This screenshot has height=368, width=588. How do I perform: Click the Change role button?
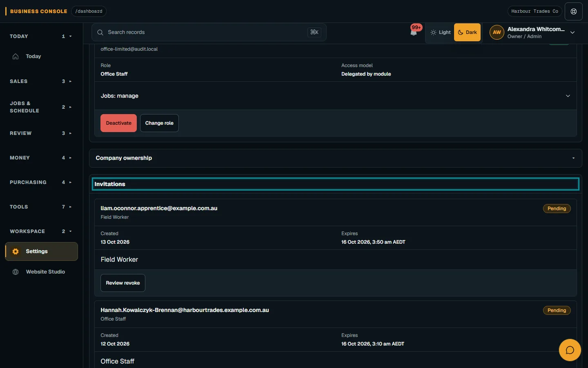click(159, 123)
